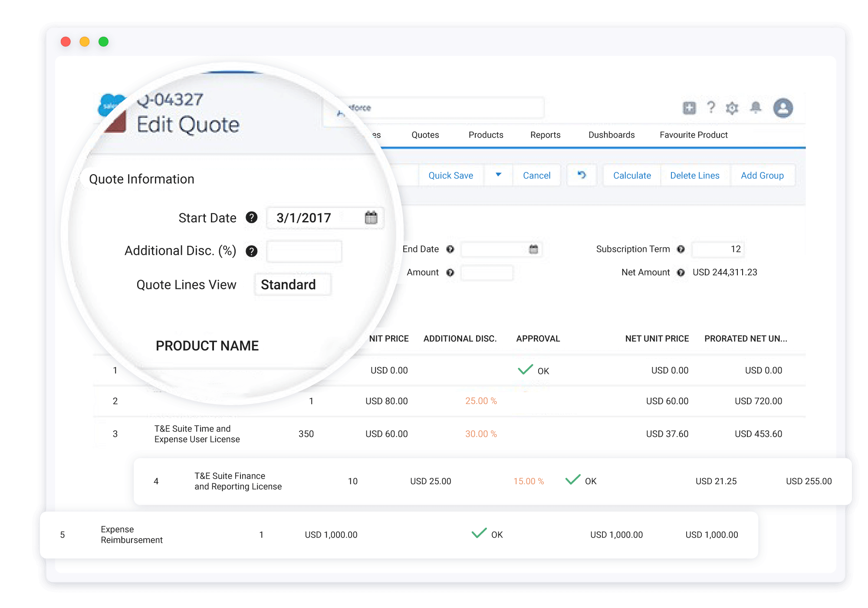Click the Subscription Term help tooltip icon
The image size is (868, 608).
[681, 249]
